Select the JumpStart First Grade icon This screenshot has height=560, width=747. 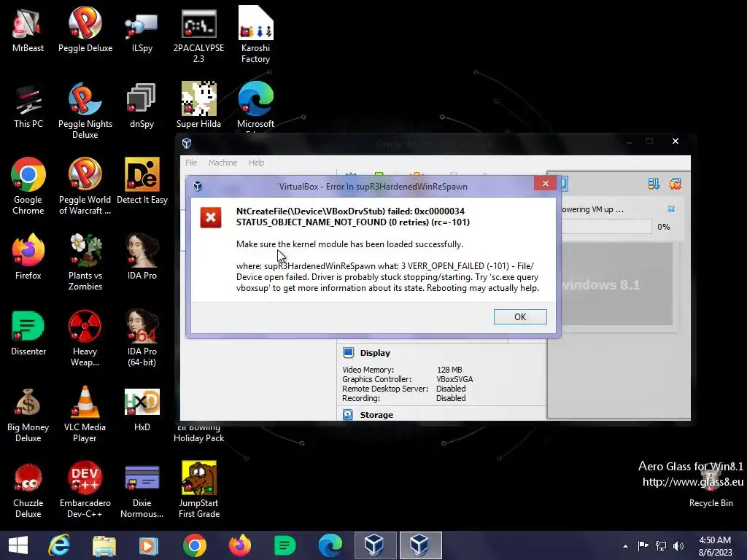198,490
